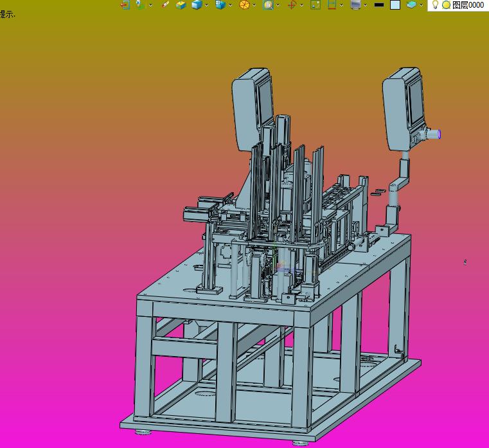This screenshot has height=448, width=489.
Task: Select the paint brush tool icon
Action: [165, 4]
